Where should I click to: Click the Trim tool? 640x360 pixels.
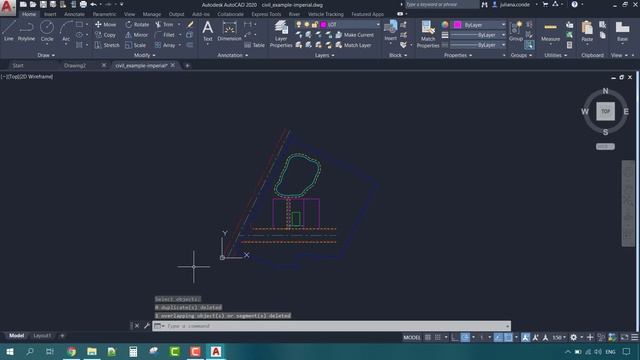pyautogui.click(x=164, y=24)
